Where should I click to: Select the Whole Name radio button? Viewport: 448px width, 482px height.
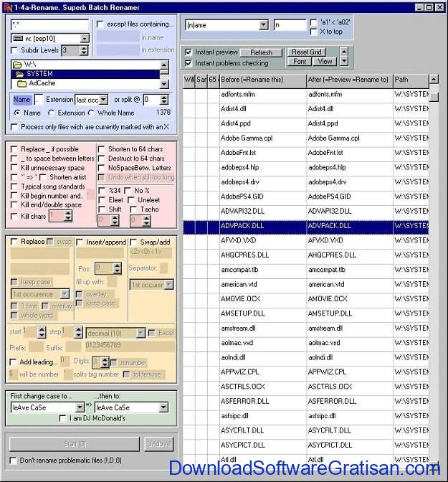click(x=91, y=113)
